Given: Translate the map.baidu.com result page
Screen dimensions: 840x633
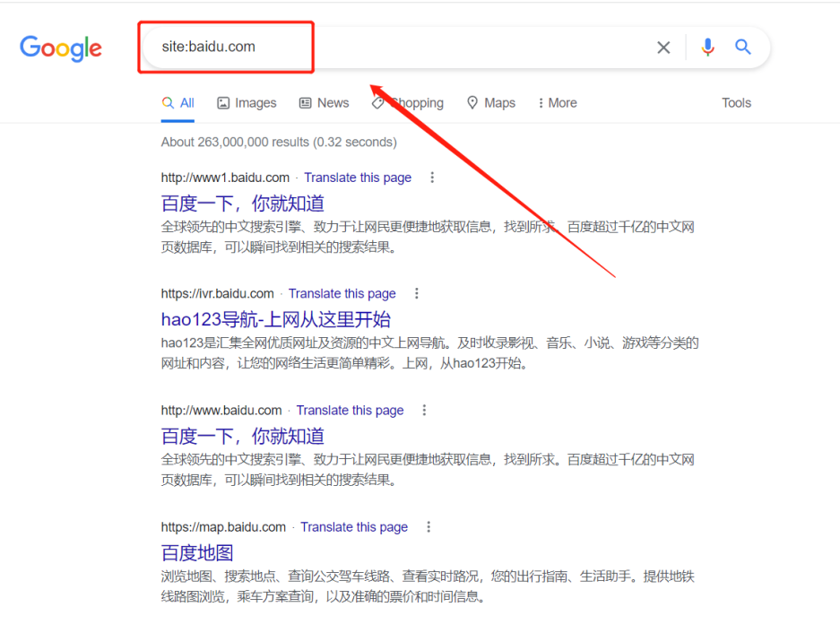Looking at the screenshot, I should click(x=354, y=527).
